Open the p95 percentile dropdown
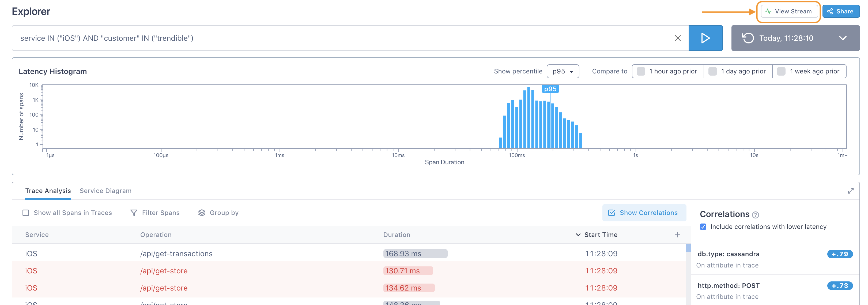Image resolution: width=868 pixels, height=305 pixels. click(x=563, y=72)
